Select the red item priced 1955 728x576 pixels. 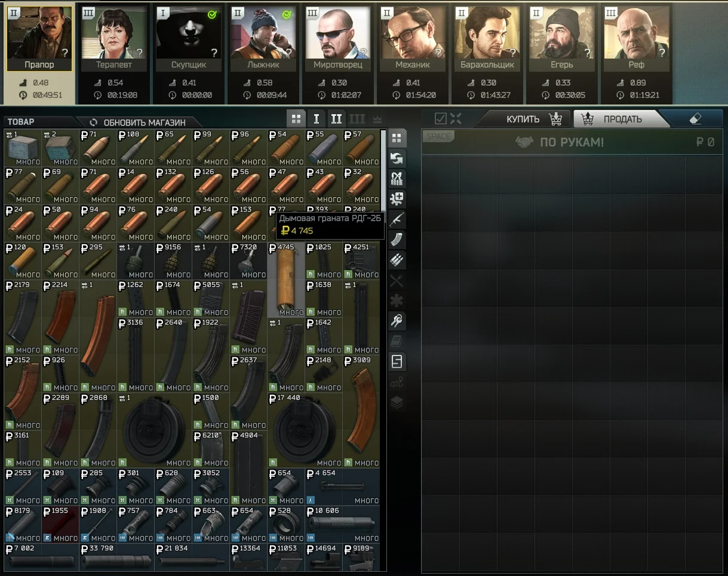60,524
